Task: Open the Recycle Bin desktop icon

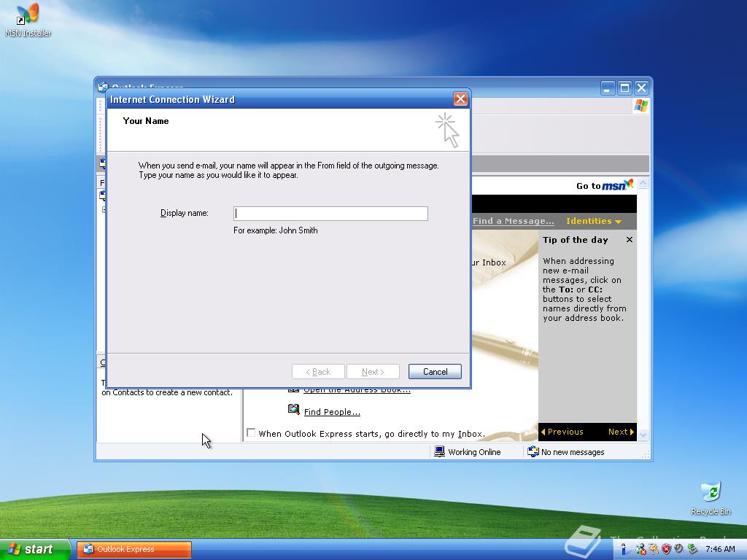Action: coord(711,499)
